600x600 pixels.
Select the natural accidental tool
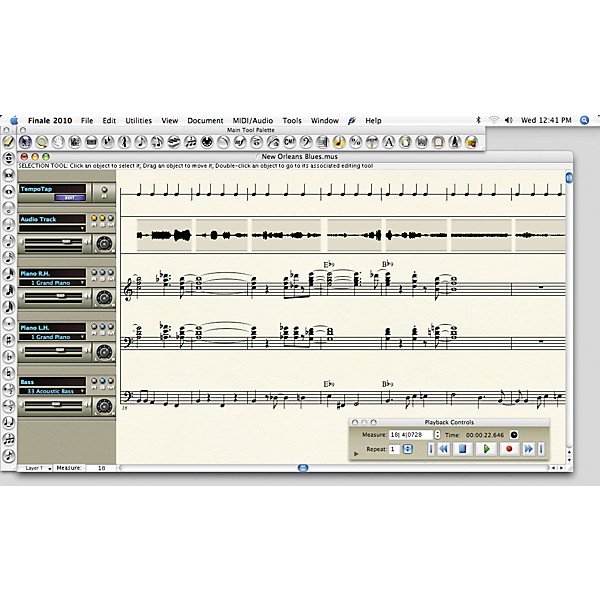coord(8,373)
